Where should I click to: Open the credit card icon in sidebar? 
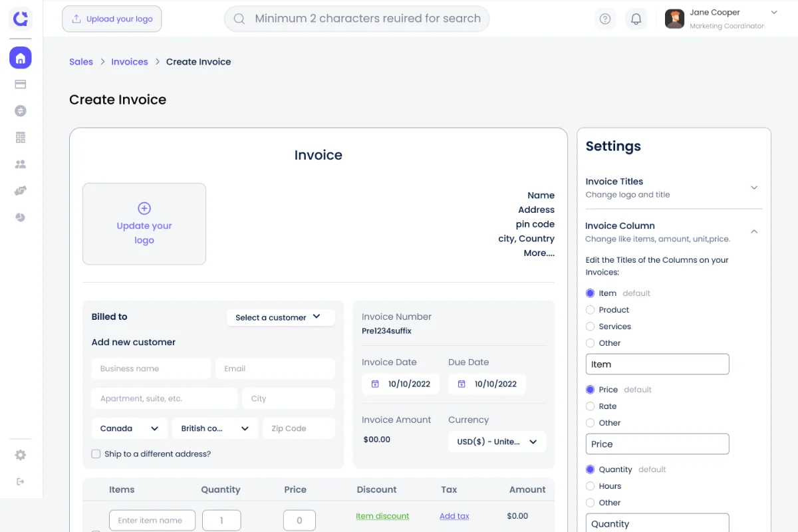[21, 84]
